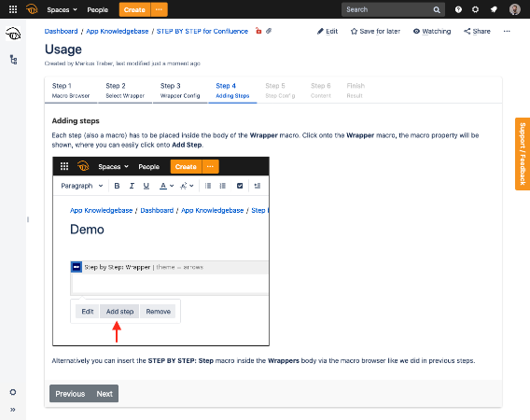Switch to the Step 2 tab
Viewport: 530px width, 420px height.
125,91
